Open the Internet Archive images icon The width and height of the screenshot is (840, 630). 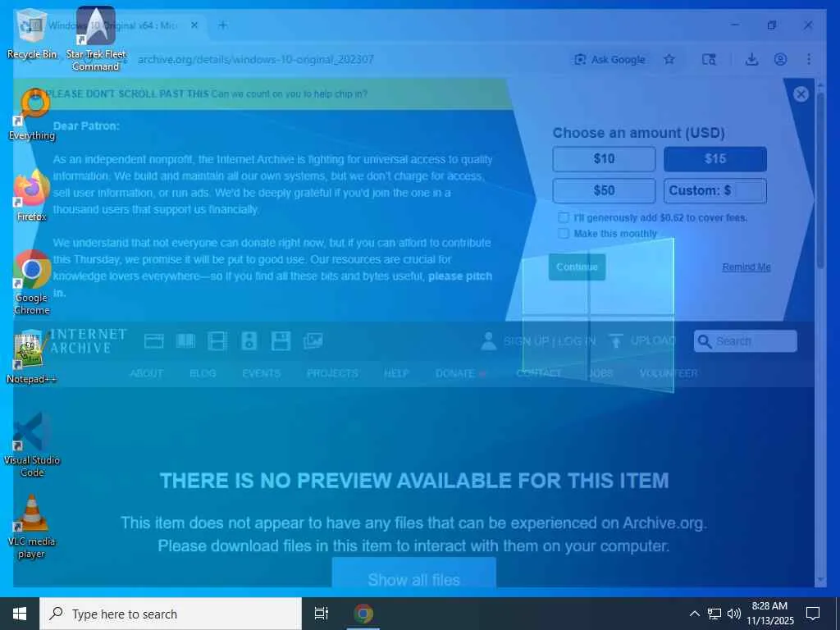tap(313, 341)
